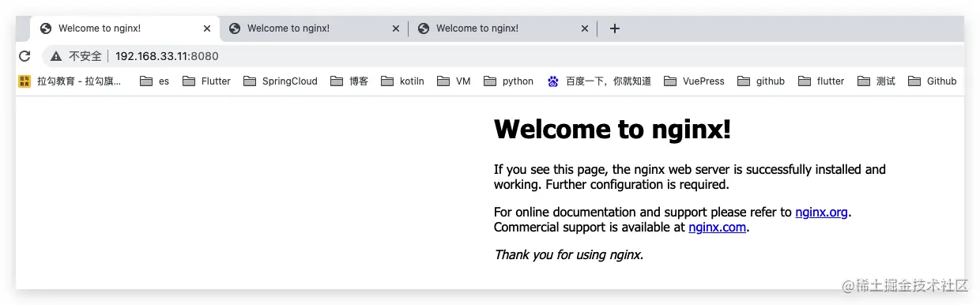
Task: Open the kotiln bookmark folder
Action: coord(403,81)
